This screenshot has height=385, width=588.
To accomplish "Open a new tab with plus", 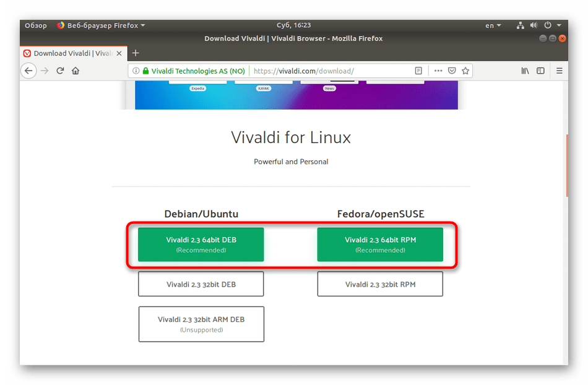I will point(136,53).
